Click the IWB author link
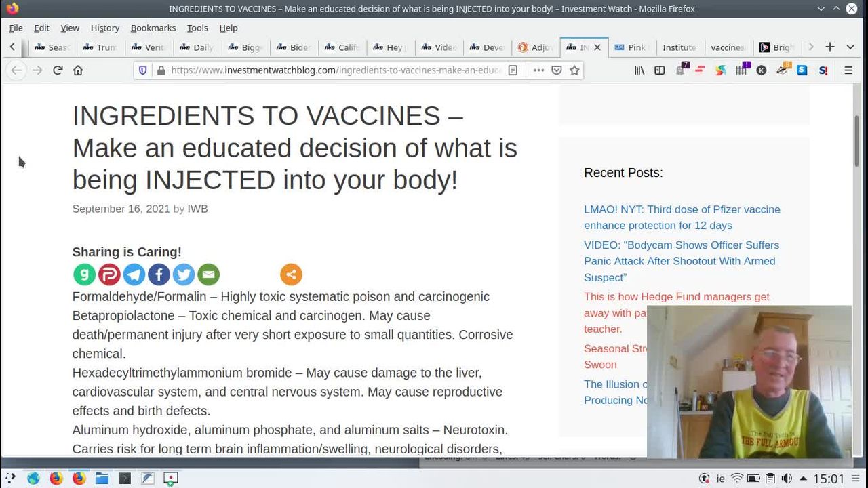This screenshot has width=868, height=488. pos(197,209)
